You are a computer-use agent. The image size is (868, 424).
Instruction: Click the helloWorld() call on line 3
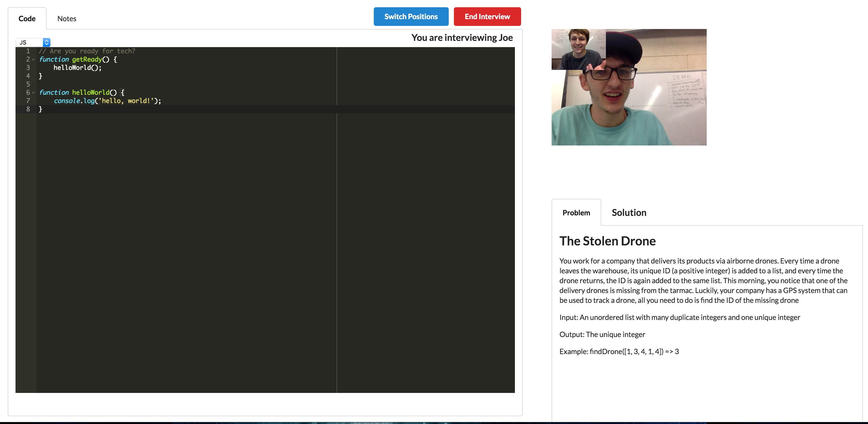[77, 68]
